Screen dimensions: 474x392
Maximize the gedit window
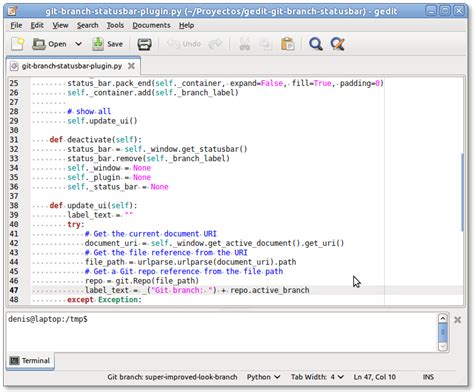point(445,11)
